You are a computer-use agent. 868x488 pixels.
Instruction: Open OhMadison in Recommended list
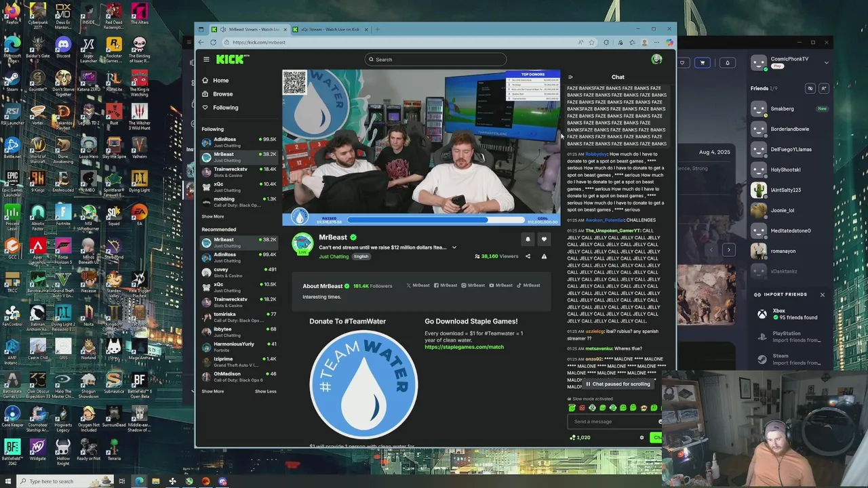coord(238,376)
